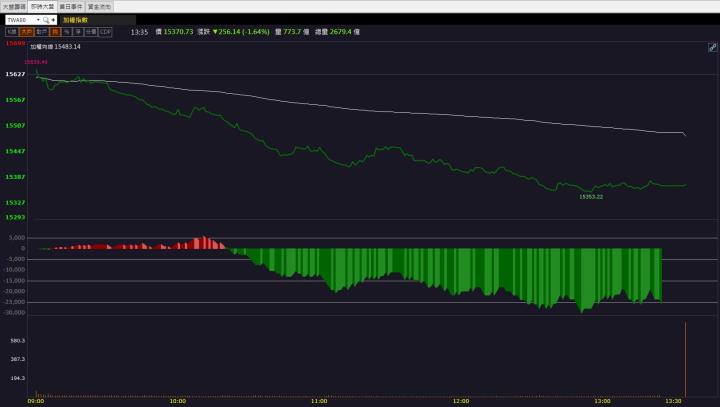Screen dimensions: 720x407
Task: Click the total volume value 2679.4
Action: [x=340, y=32]
